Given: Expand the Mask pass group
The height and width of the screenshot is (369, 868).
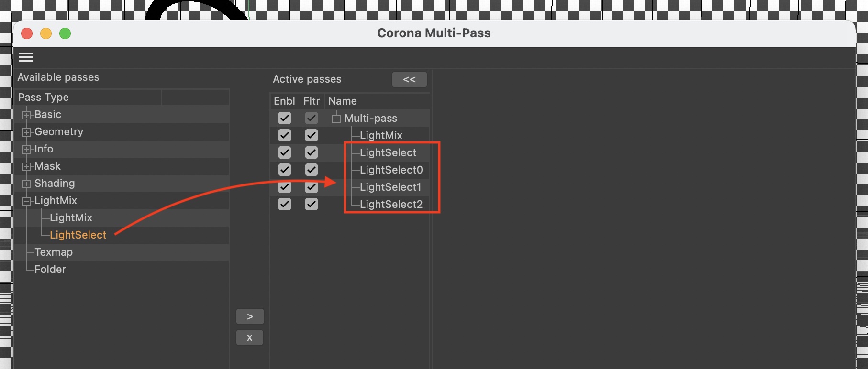Looking at the screenshot, I should click(x=26, y=166).
